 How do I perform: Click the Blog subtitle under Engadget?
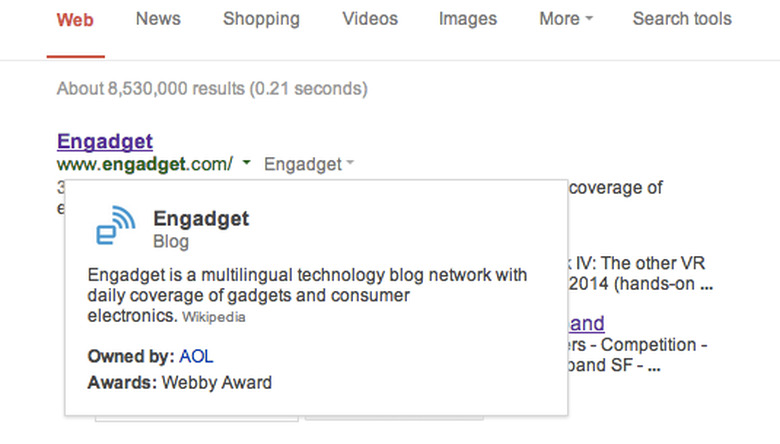[x=170, y=242]
